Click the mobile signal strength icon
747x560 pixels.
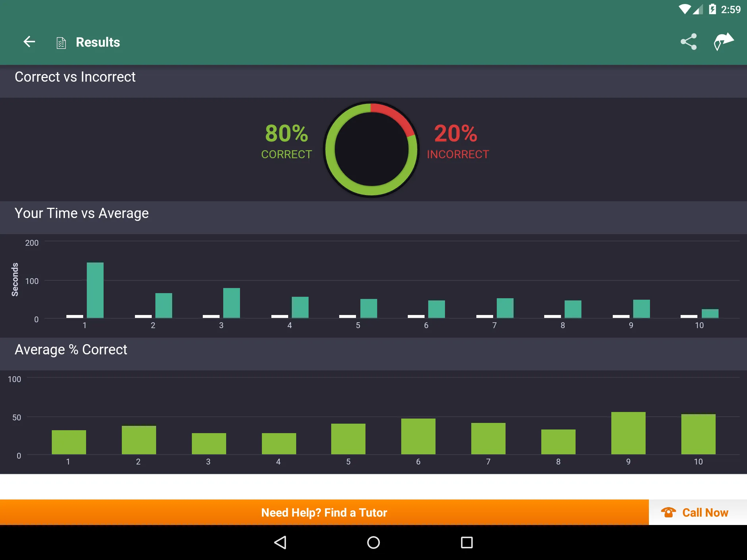tap(696, 9)
